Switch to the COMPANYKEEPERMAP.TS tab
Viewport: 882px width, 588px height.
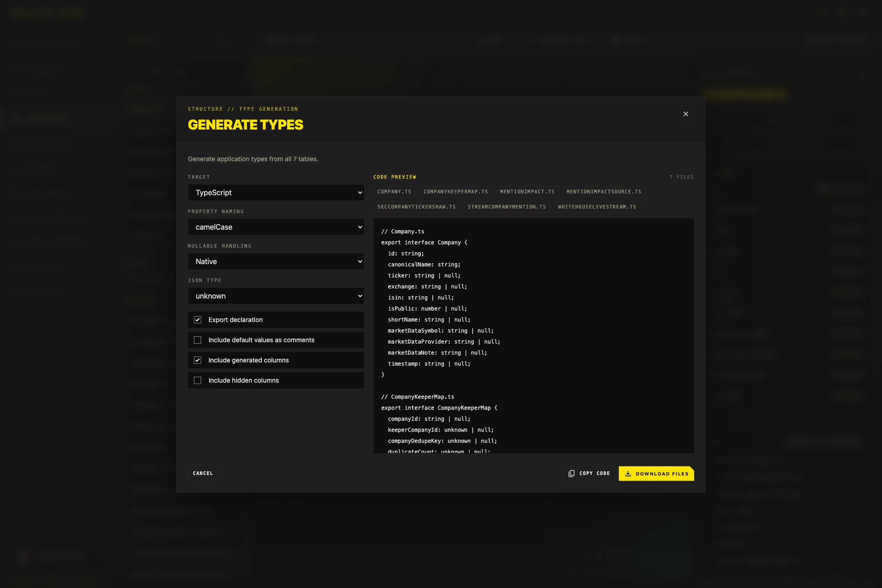pyautogui.click(x=456, y=192)
